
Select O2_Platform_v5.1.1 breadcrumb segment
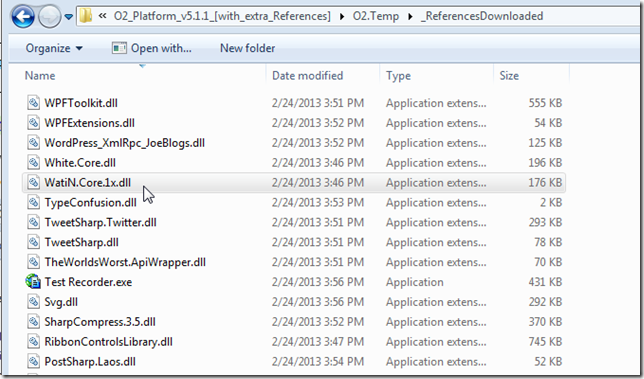[x=222, y=16]
